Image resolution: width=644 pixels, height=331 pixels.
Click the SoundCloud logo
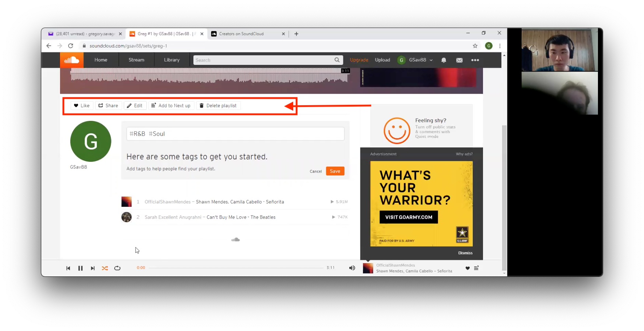[71, 60]
